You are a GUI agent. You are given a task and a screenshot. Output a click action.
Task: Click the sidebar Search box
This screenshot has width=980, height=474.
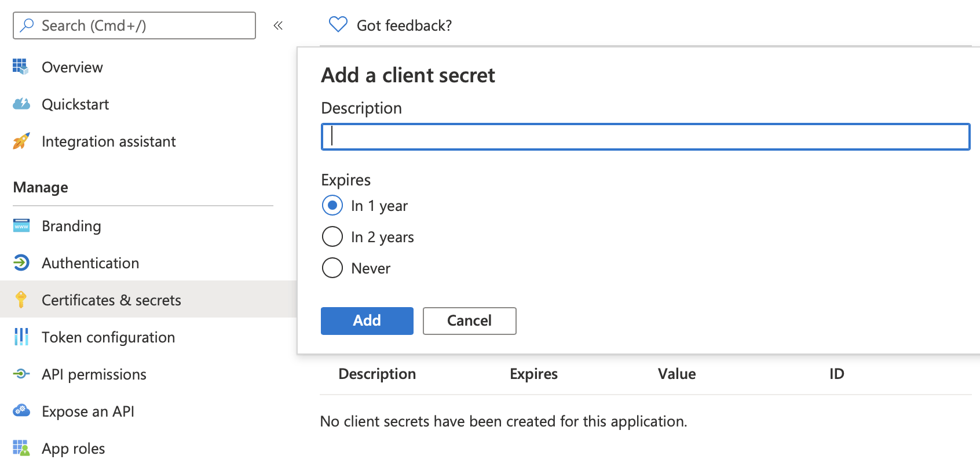[x=134, y=25]
